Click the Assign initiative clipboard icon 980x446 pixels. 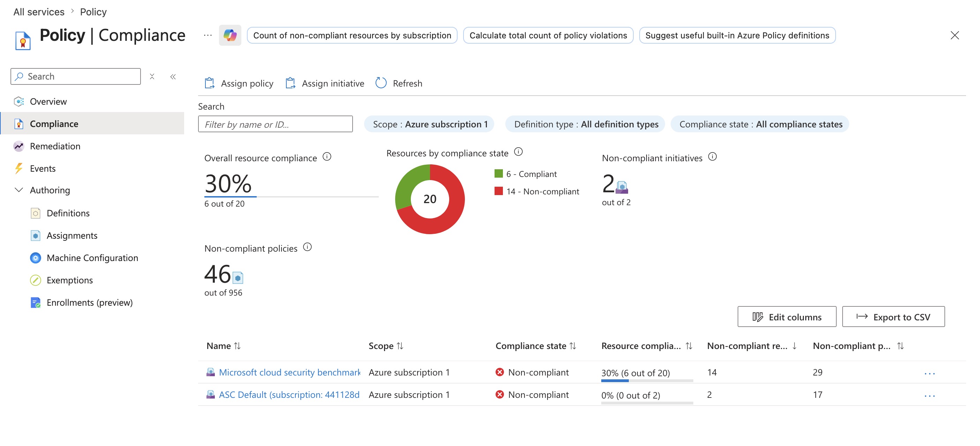click(x=291, y=83)
